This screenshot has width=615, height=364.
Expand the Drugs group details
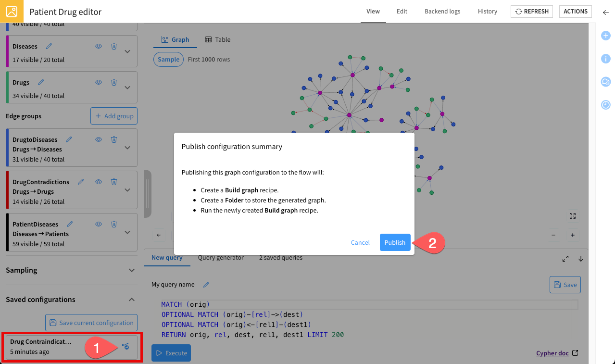[127, 88]
